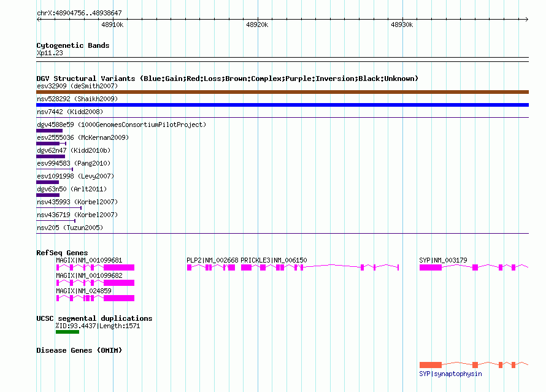Click the dgv63n50 (Arlt2011) variant bar
The width and height of the screenshot is (546, 392).
48,195
